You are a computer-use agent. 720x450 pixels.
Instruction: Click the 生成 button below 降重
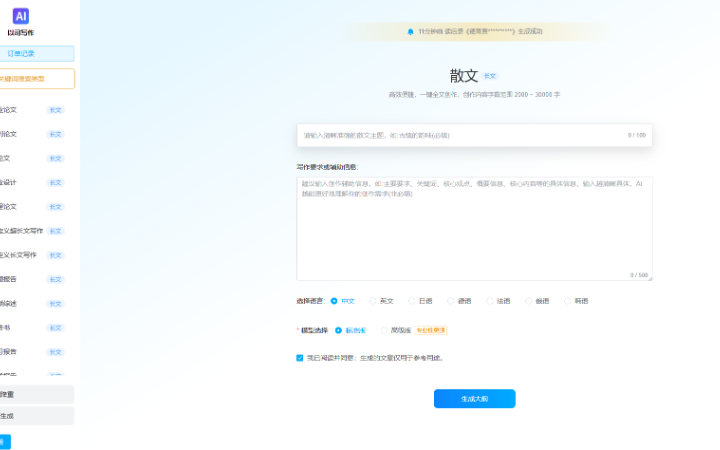tap(37, 416)
